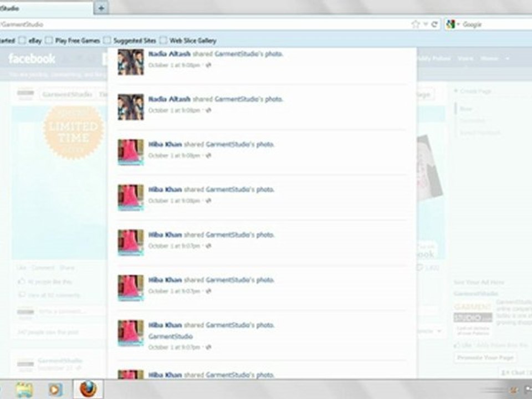The width and height of the screenshot is (532, 399).
Task: Open the GarmentStudio September post author link
Action: (60, 361)
